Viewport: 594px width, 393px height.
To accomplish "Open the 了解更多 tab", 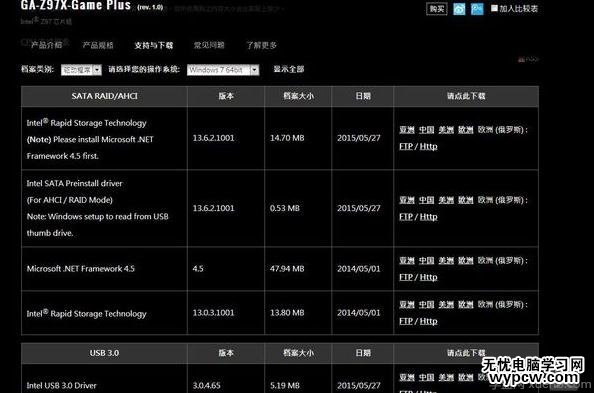I will pyautogui.click(x=261, y=45).
